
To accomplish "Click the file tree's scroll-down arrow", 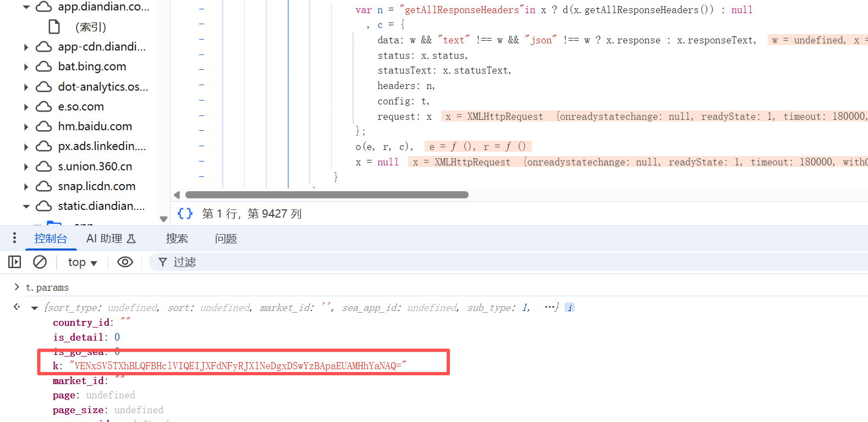I will tap(163, 219).
